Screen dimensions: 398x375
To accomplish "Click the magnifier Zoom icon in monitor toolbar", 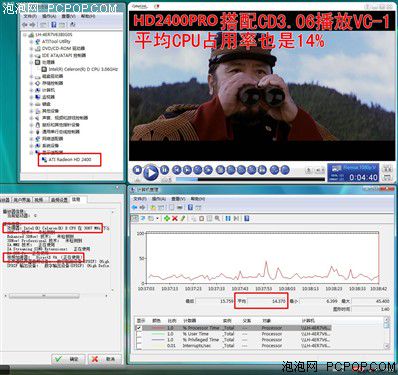I will 217,218.
